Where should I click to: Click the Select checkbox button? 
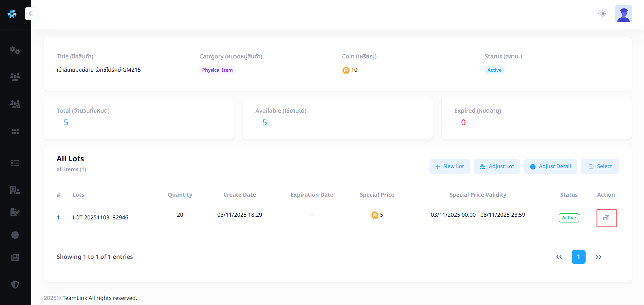click(600, 166)
